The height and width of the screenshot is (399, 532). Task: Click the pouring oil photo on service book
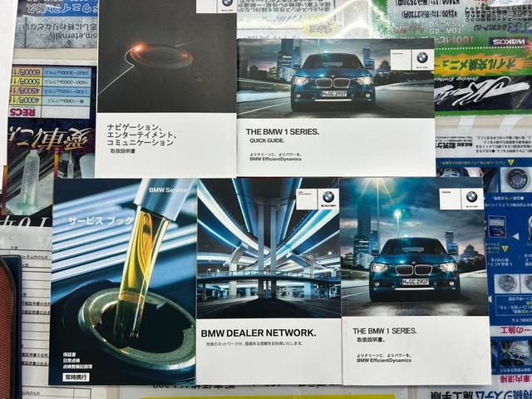click(124, 282)
